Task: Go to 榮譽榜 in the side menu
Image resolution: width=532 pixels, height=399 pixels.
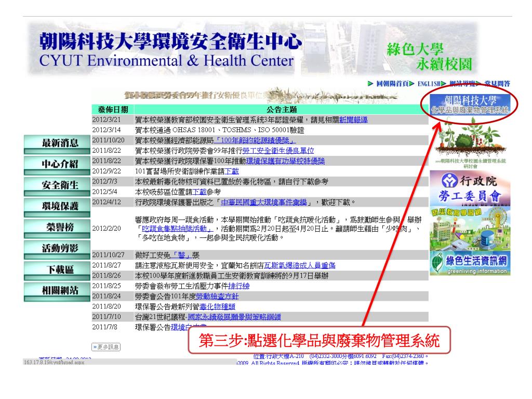Action: [x=57, y=229]
